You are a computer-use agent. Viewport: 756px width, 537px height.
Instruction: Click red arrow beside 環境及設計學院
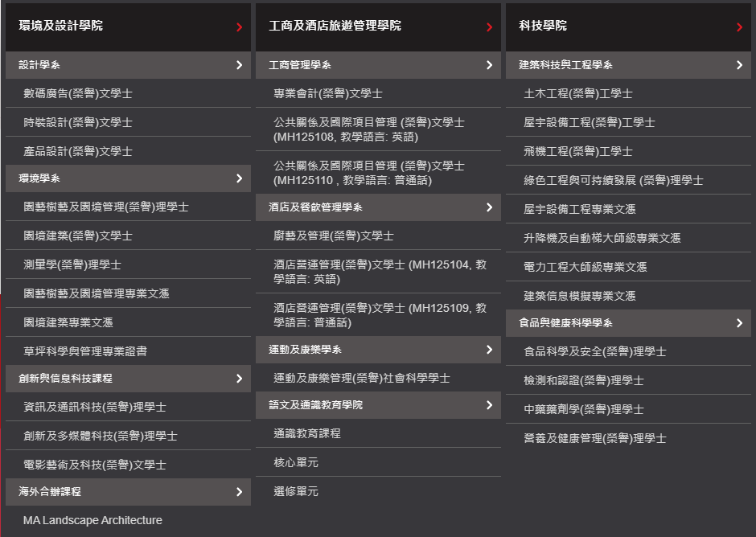click(239, 27)
